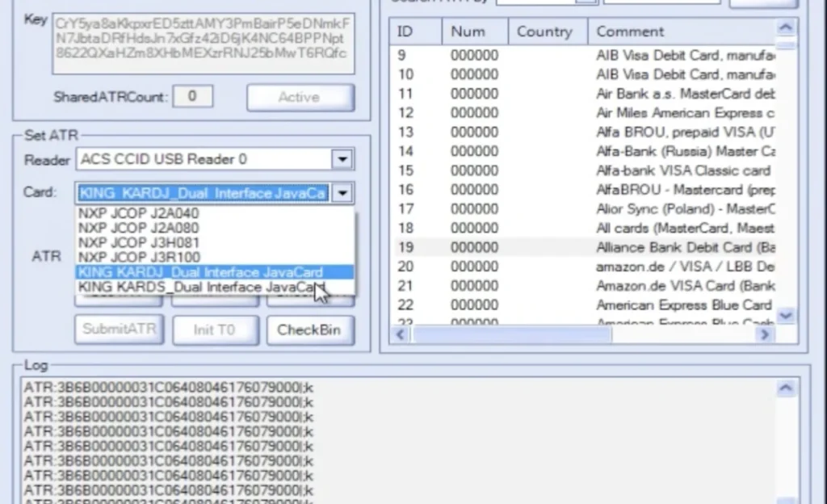
Task: Click inside the Key text box
Action: coord(203,44)
